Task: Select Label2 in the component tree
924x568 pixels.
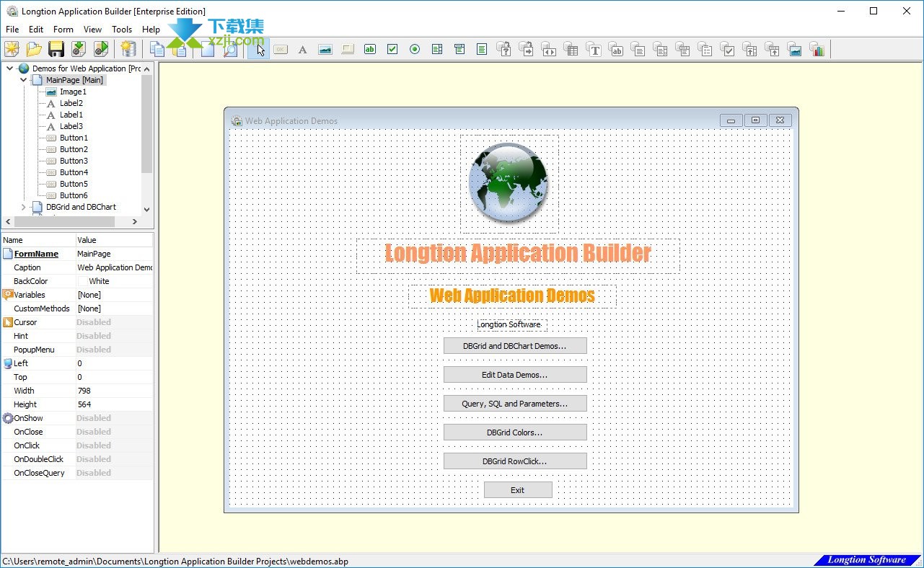Action: 71,103
